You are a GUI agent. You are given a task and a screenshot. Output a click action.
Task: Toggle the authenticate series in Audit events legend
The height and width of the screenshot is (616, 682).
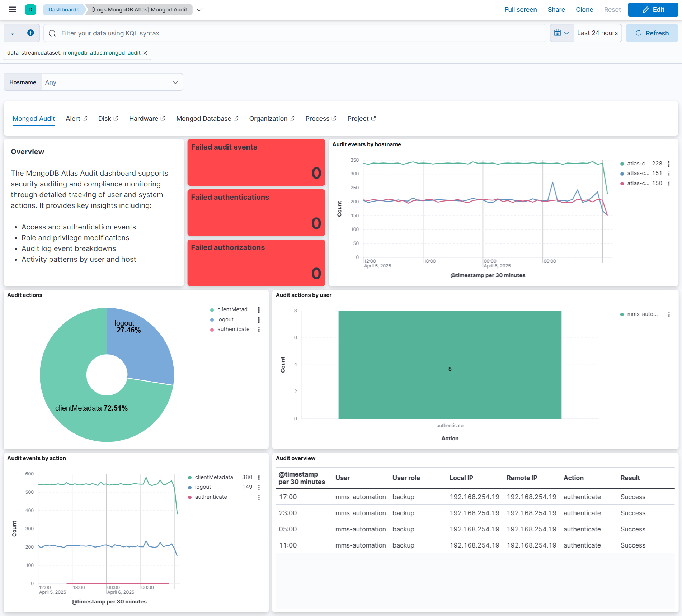coord(211,497)
